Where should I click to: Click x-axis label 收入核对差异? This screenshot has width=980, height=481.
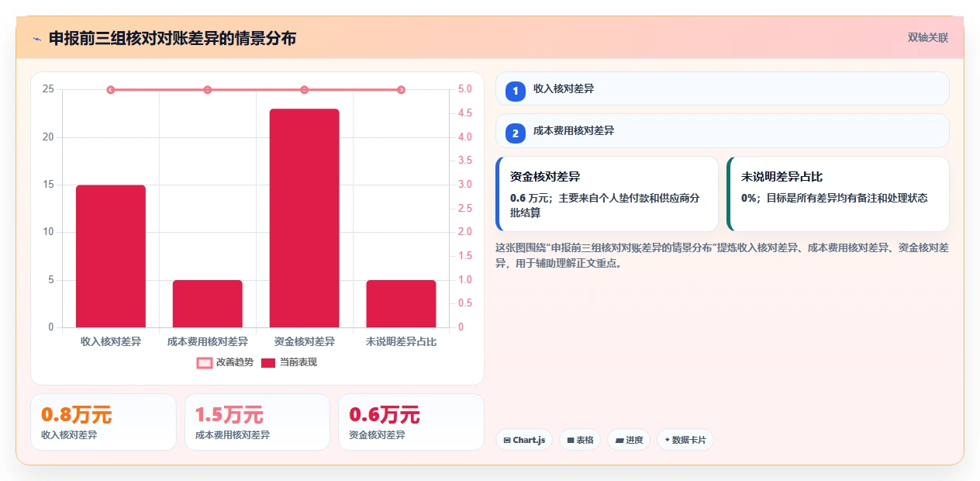coord(111,341)
